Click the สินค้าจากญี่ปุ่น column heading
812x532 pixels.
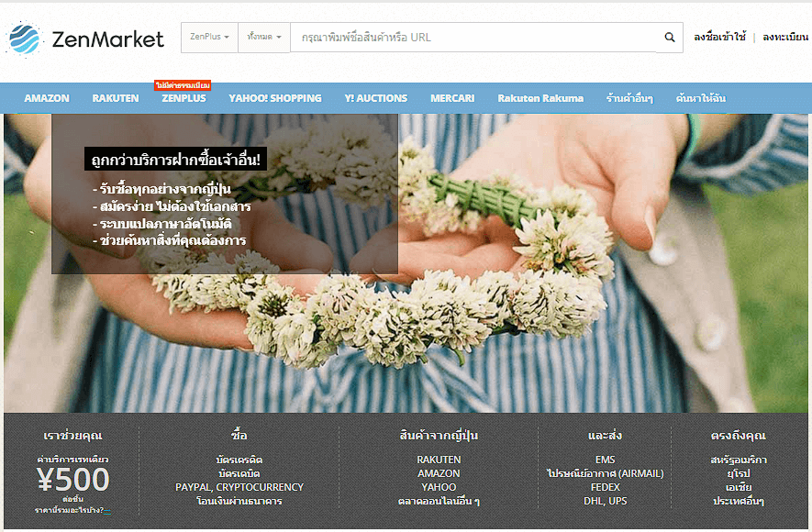tap(439, 435)
